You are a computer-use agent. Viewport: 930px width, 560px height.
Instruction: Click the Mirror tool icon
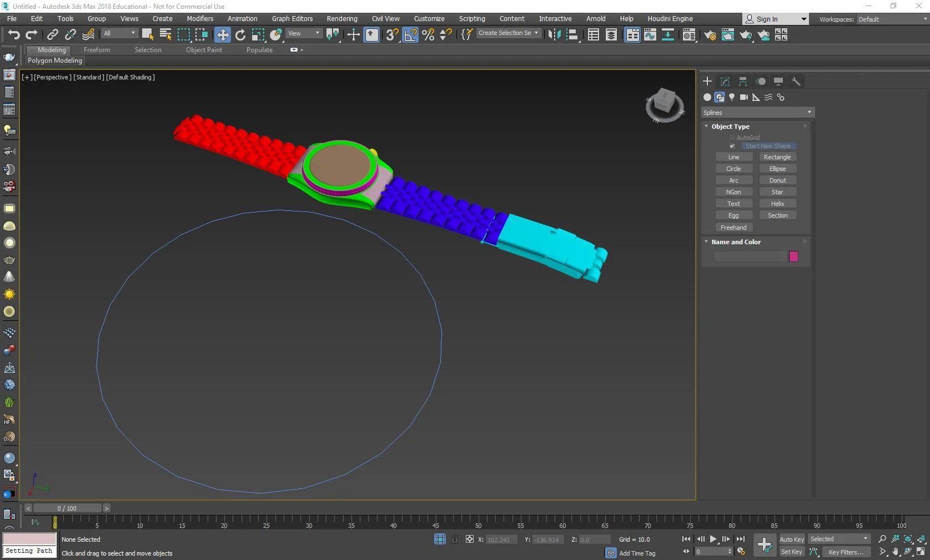click(554, 35)
